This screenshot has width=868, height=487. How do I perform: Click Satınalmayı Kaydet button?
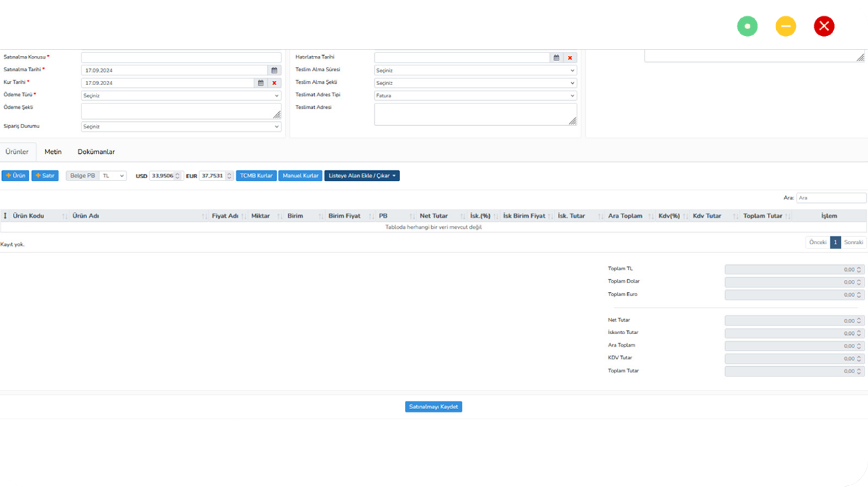[433, 407]
